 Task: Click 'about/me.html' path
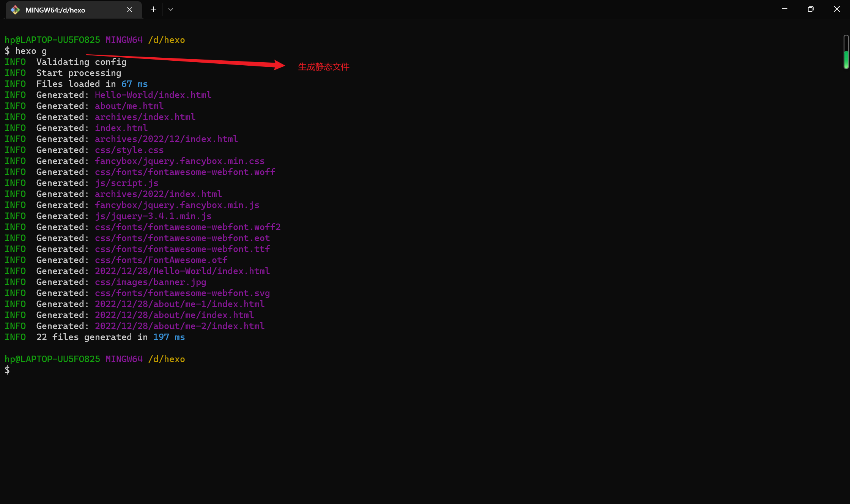[x=129, y=106]
